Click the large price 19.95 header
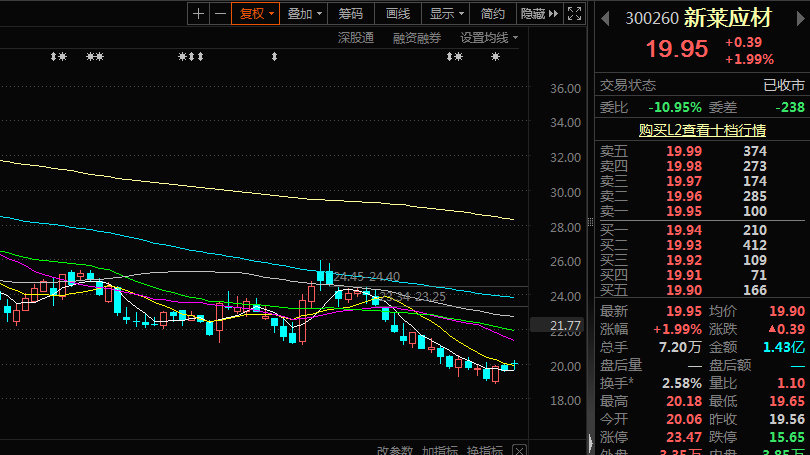The width and height of the screenshot is (810, 455). pos(677,49)
